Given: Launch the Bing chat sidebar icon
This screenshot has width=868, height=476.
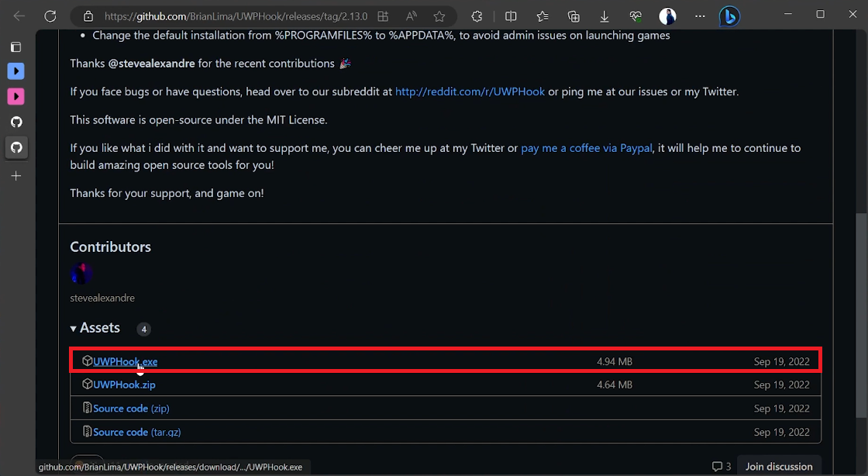Looking at the screenshot, I should pos(729,16).
